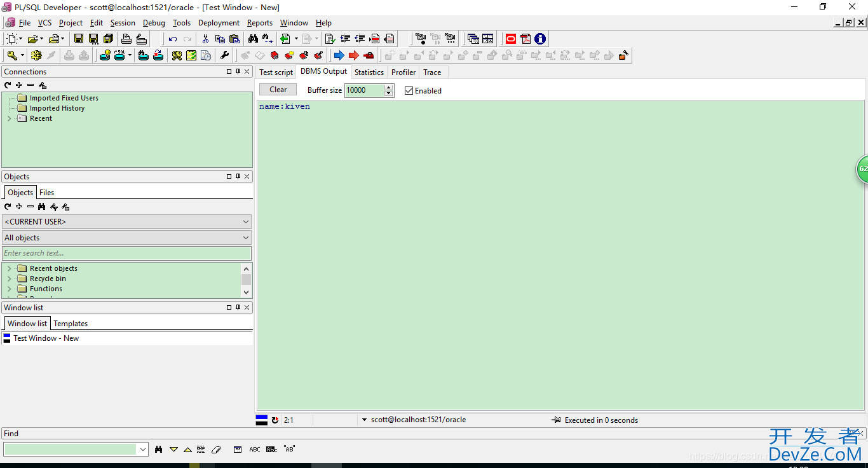Switch to the Trace tab
This screenshot has width=868, height=468.
pyautogui.click(x=432, y=72)
